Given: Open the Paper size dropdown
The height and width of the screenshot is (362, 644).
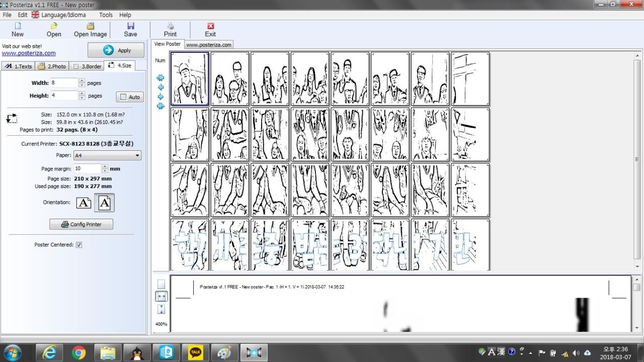Looking at the screenshot, I should click(x=137, y=156).
